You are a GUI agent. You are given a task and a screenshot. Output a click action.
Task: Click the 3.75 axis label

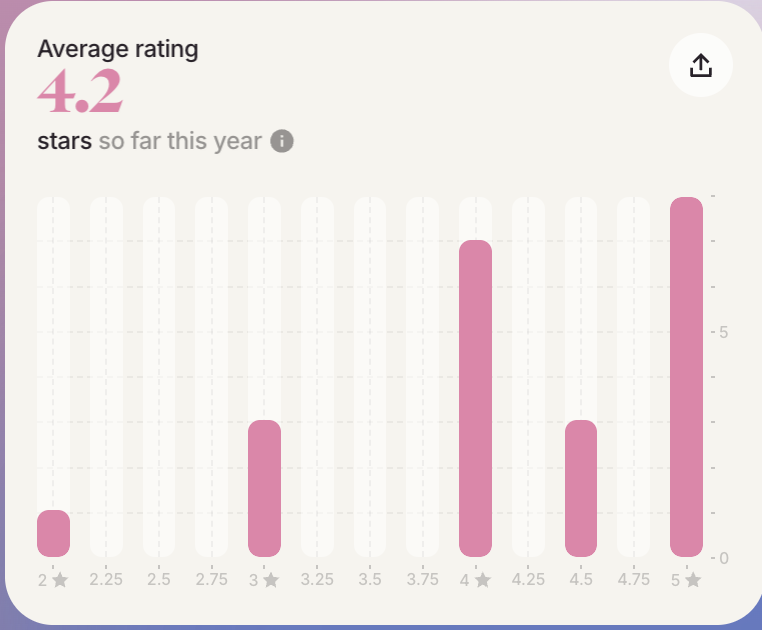tap(422, 580)
